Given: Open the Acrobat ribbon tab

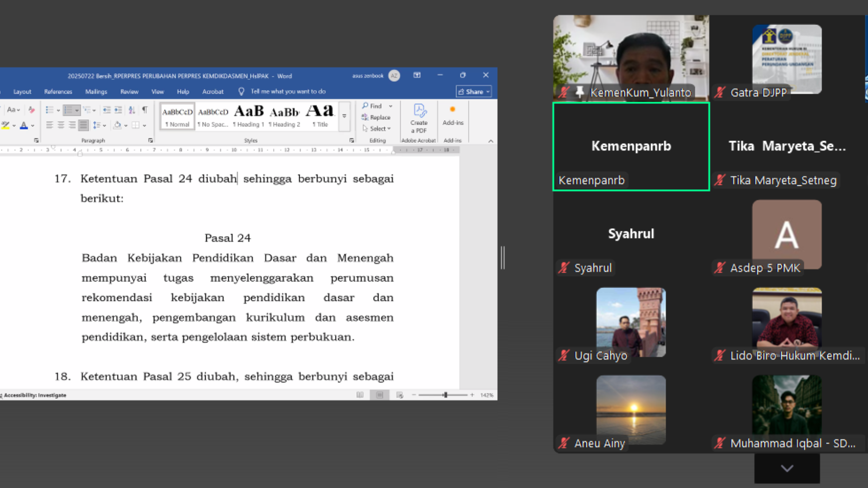Looking at the screenshot, I should [x=213, y=92].
